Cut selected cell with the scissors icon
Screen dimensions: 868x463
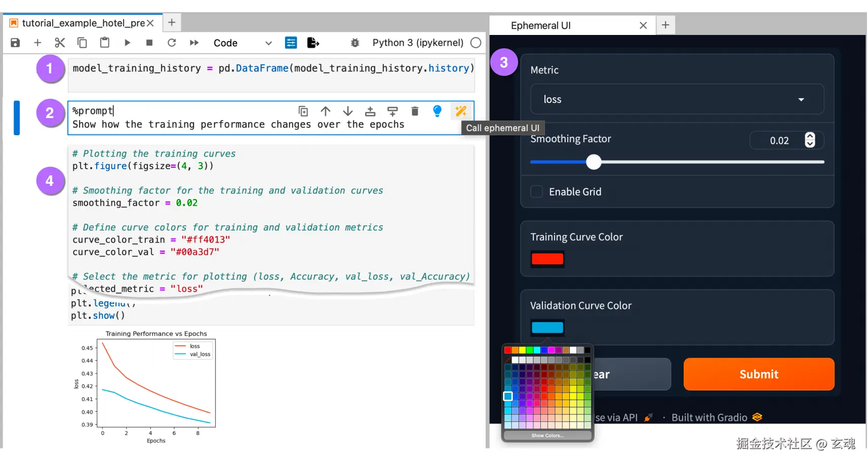60,43
